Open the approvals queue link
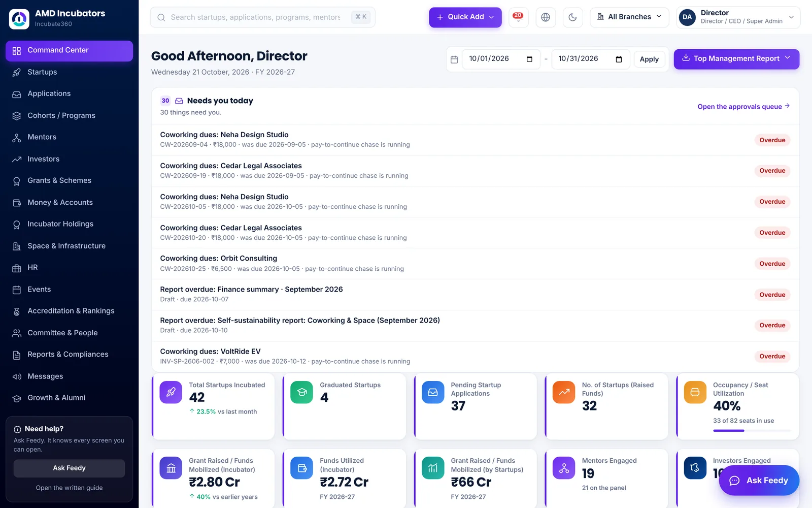This screenshot has height=508, width=812. click(x=743, y=107)
